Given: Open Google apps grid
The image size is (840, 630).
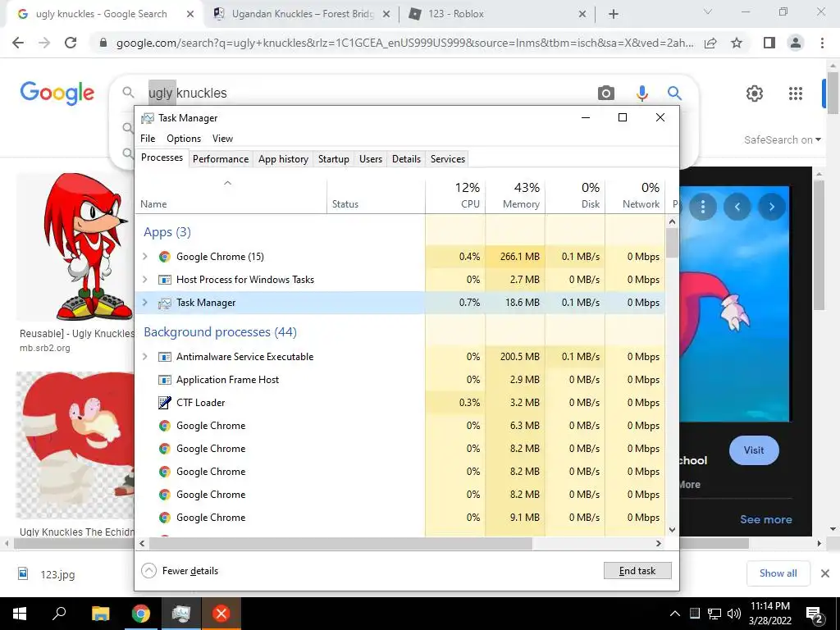Looking at the screenshot, I should 796,94.
